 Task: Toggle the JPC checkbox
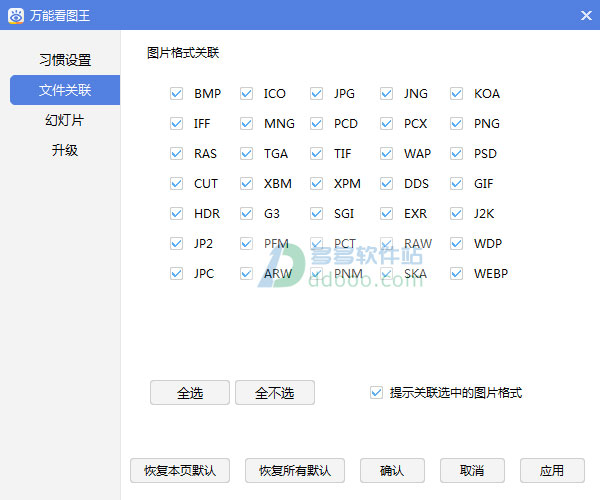coord(176,274)
